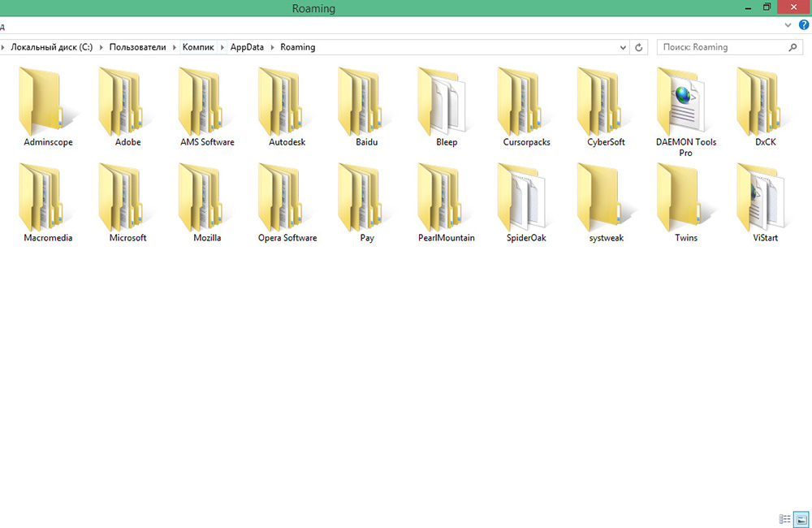
Task: Select the AMS Software folder icon
Action: (x=207, y=102)
